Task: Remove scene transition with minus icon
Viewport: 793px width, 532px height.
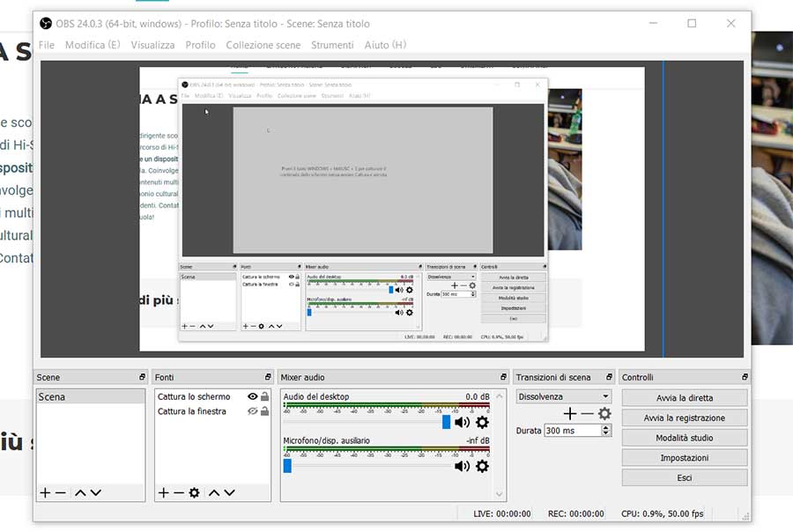Action: click(587, 414)
